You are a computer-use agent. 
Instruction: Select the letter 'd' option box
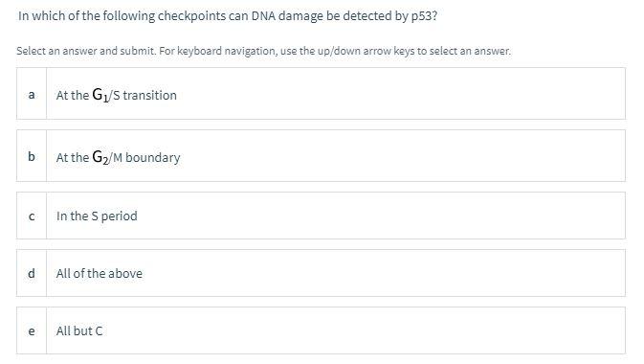coord(32,273)
